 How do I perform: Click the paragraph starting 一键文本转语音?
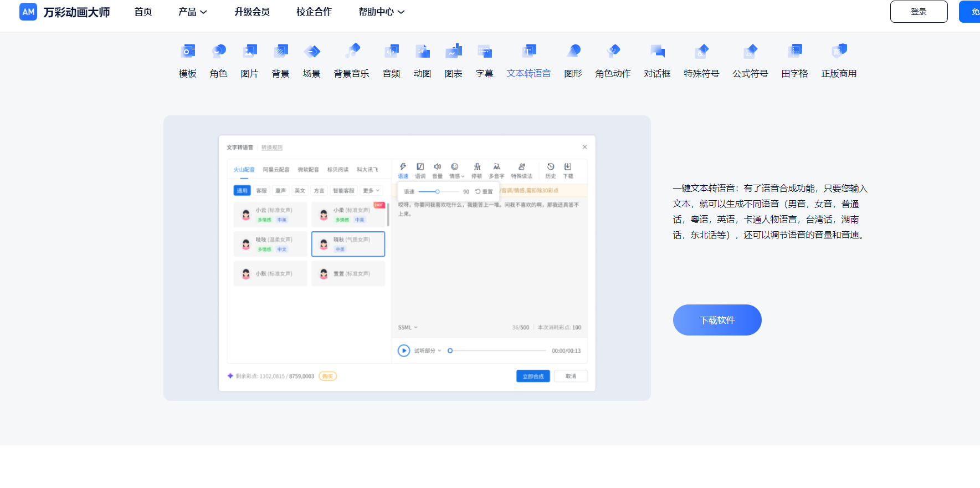tap(771, 212)
